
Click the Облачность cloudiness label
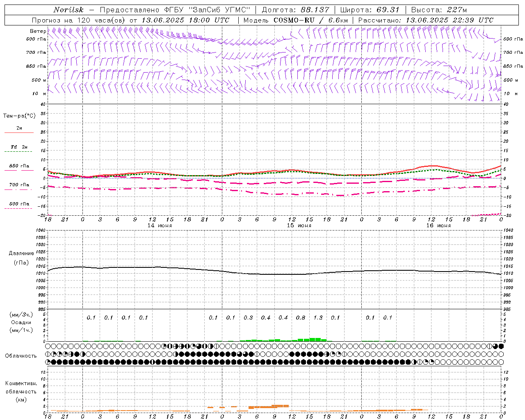(21, 356)
